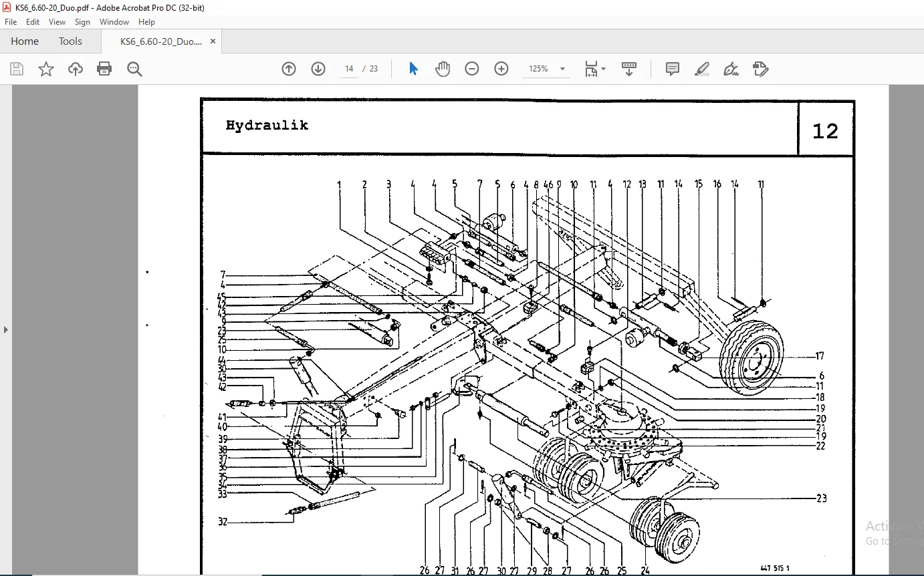Viewport: 924px width, 576px height.
Task: Activate the selection arrow tool
Action: click(x=413, y=69)
